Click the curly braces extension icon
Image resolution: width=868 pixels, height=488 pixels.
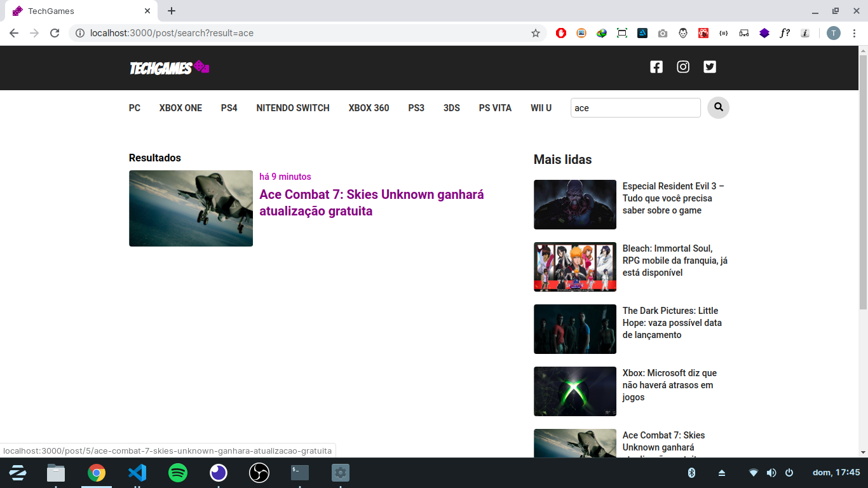(724, 33)
